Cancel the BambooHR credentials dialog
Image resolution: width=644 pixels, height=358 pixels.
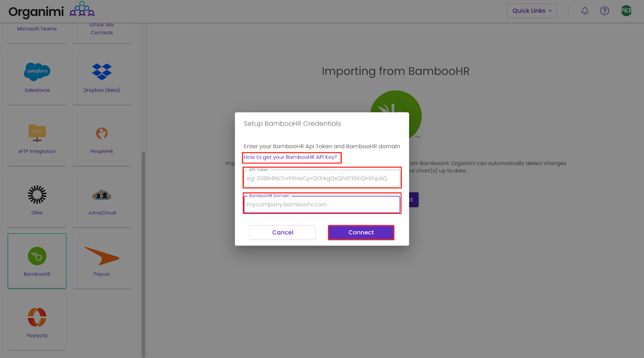click(x=283, y=232)
